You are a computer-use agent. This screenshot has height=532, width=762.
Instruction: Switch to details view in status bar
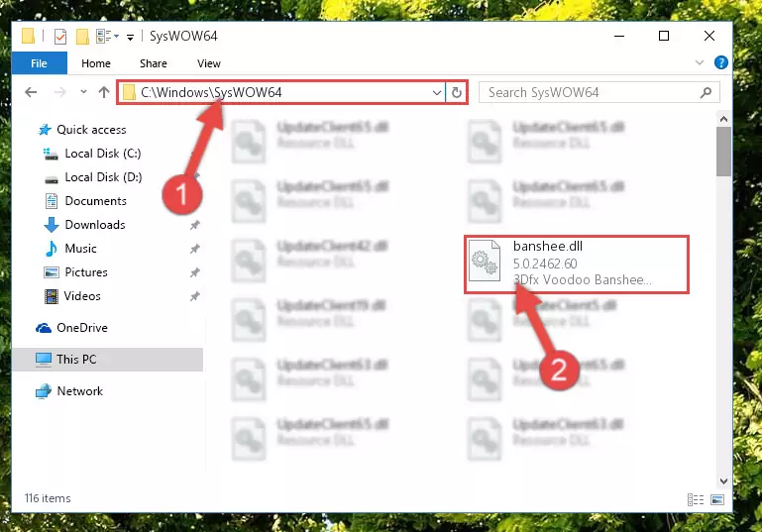pyautogui.click(x=696, y=499)
